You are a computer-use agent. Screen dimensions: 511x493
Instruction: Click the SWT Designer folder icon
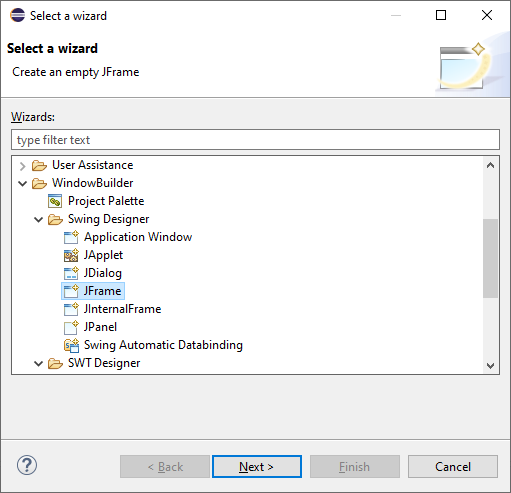pos(55,363)
